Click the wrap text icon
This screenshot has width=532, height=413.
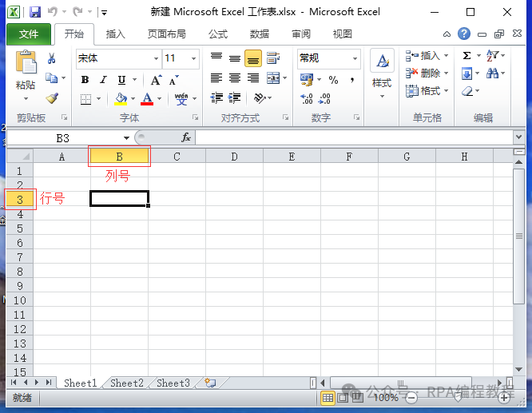pos(272,58)
